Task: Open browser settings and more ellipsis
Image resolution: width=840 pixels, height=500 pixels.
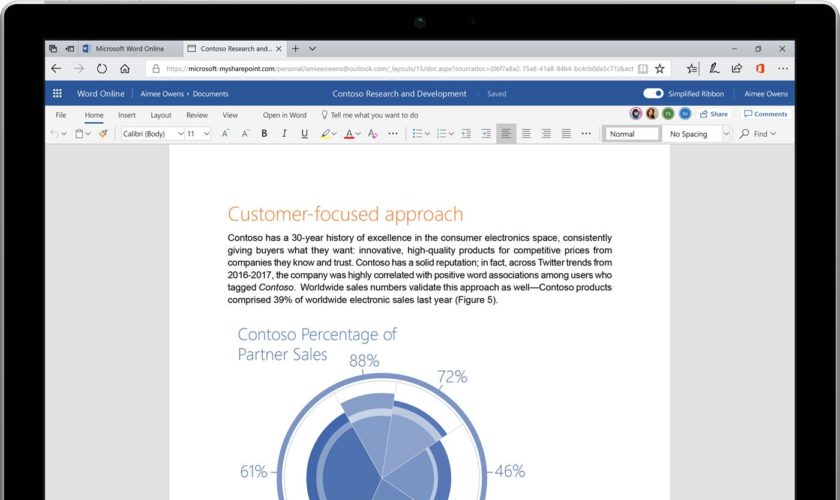Action: coord(783,69)
